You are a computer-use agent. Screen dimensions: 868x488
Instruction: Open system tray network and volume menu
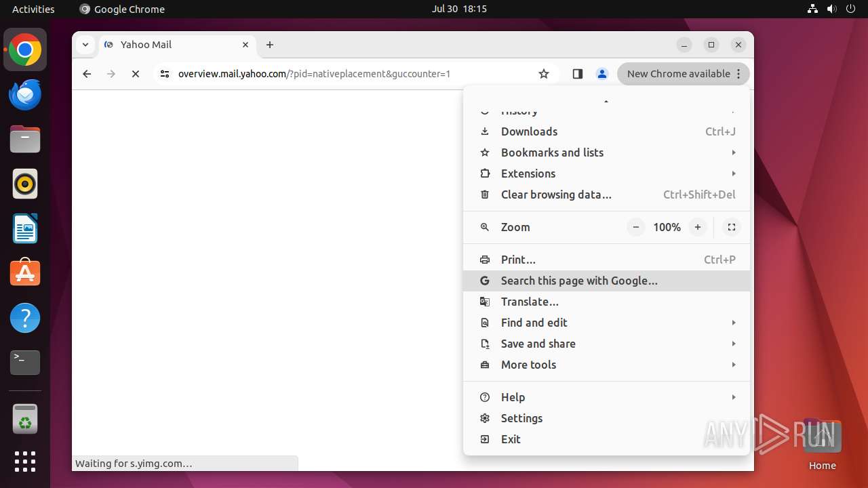pos(831,9)
